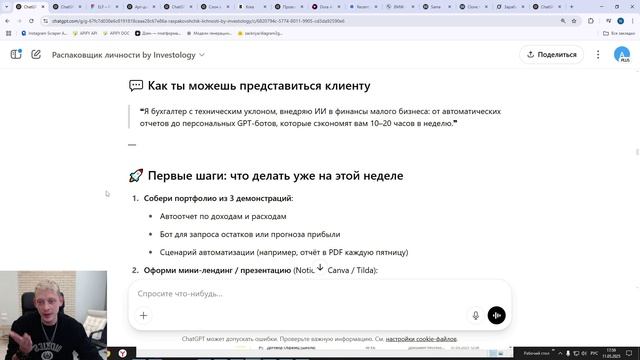Open the taskbar clock and date

[x=611, y=353]
